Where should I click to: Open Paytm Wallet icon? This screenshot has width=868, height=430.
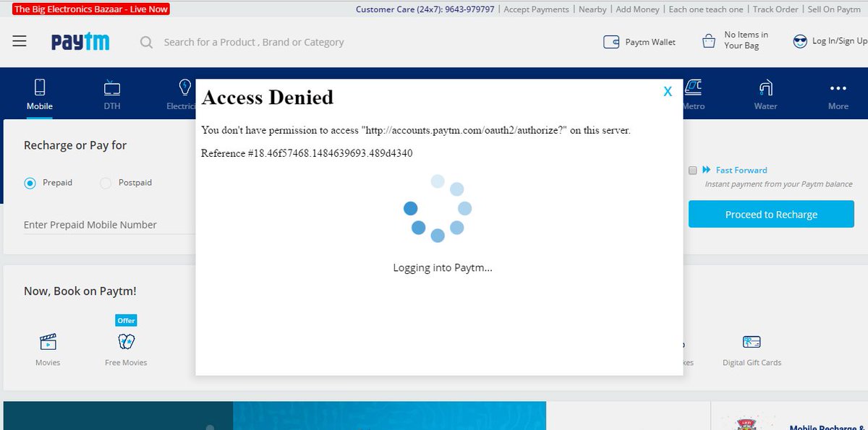(611, 42)
